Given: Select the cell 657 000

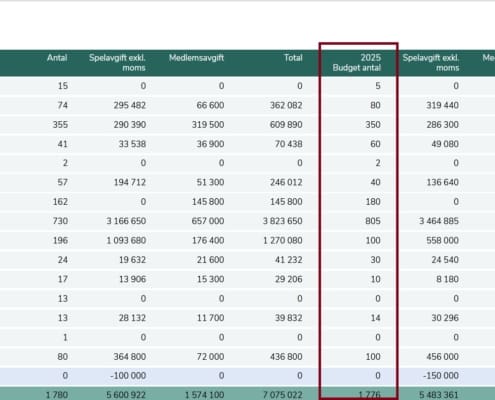Looking at the screenshot, I should pos(208,221).
